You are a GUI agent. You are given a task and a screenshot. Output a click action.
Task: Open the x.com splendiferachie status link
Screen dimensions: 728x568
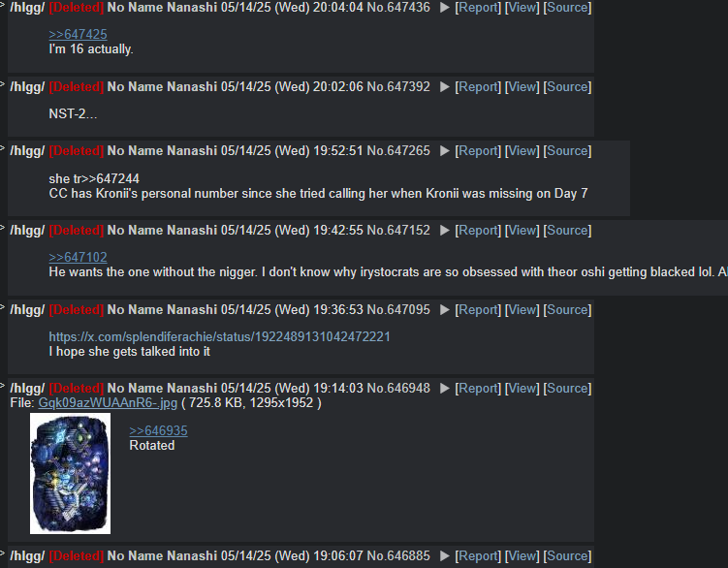tap(220, 336)
